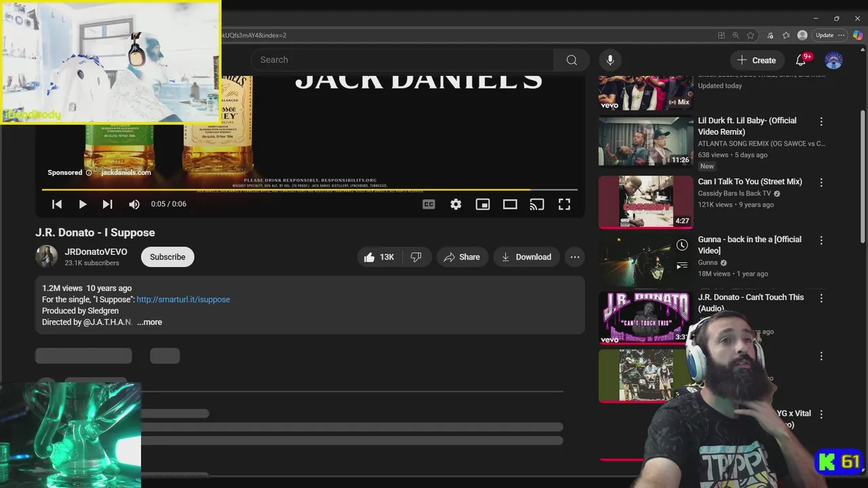Image resolution: width=868 pixels, height=488 pixels.
Task: Open JRDonatoVEVO channel avatar
Action: [47, 257]
